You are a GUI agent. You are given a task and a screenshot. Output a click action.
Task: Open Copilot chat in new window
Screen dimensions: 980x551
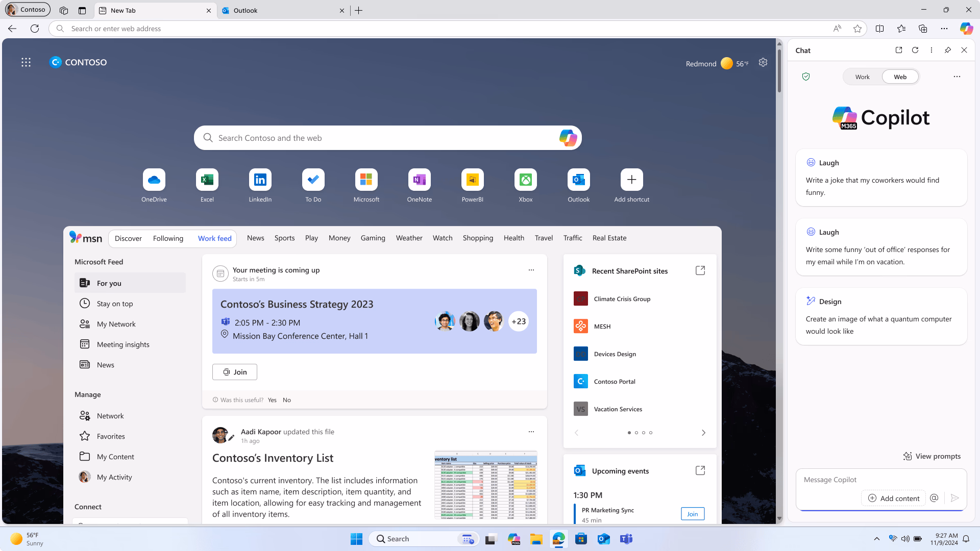pos(899,50)
